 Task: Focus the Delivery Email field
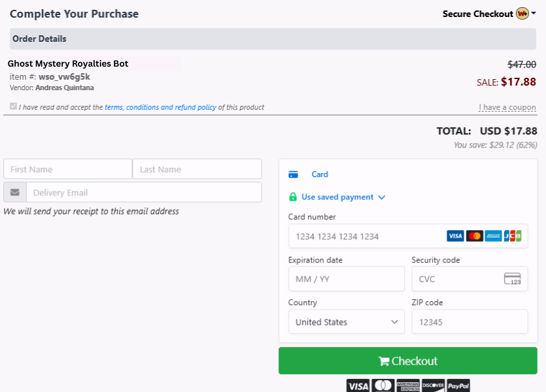coord(144,192)
